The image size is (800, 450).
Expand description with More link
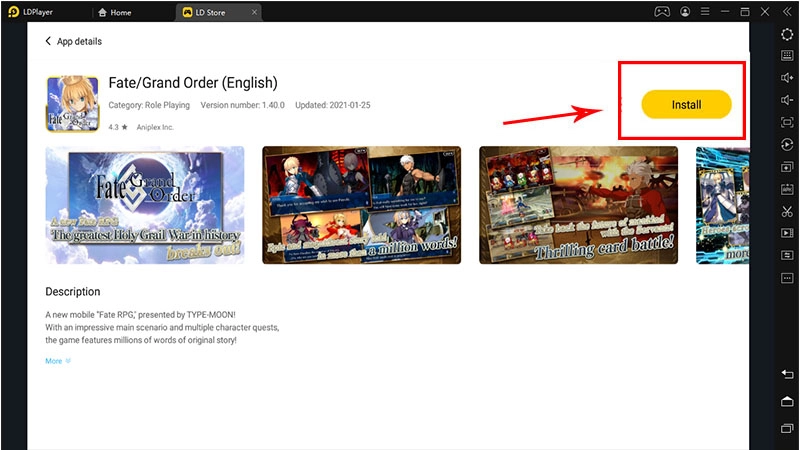pos(58,361)
